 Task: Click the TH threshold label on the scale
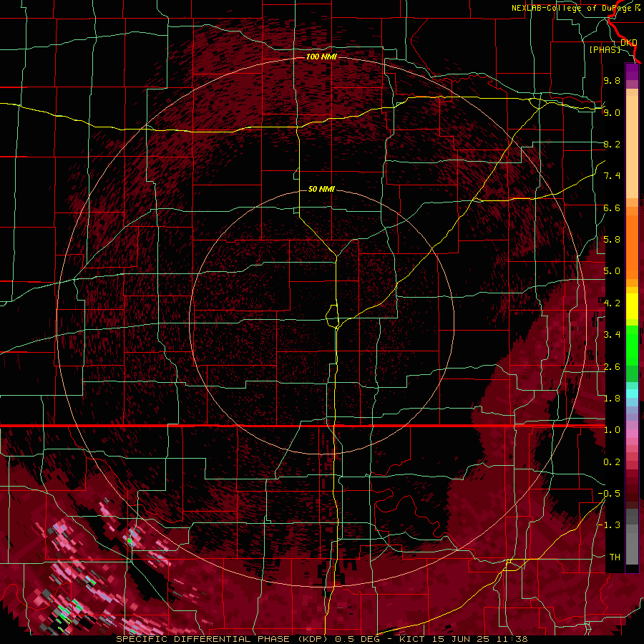pyautogui.click(x=615, y=557)
